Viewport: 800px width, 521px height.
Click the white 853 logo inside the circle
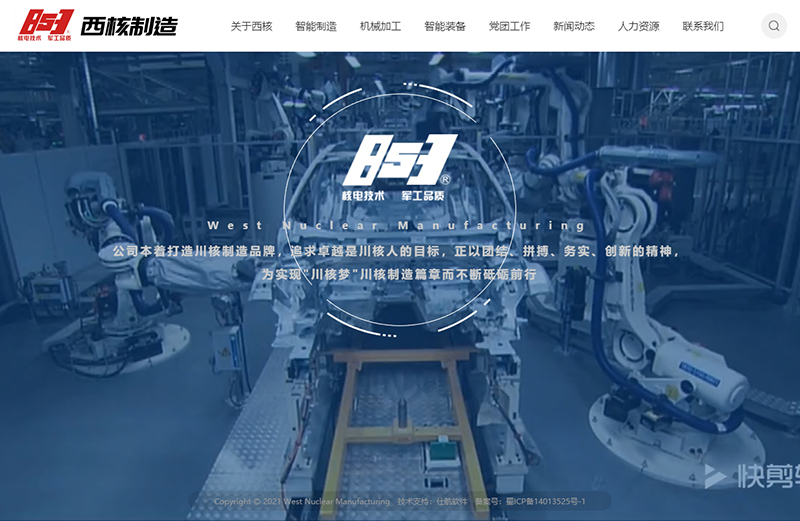coord(399,167)
